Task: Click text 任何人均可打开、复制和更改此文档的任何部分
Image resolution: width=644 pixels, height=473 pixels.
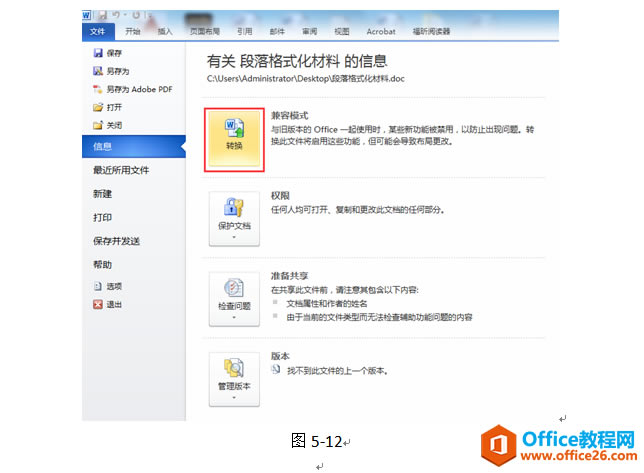Action: coord(357,210)
